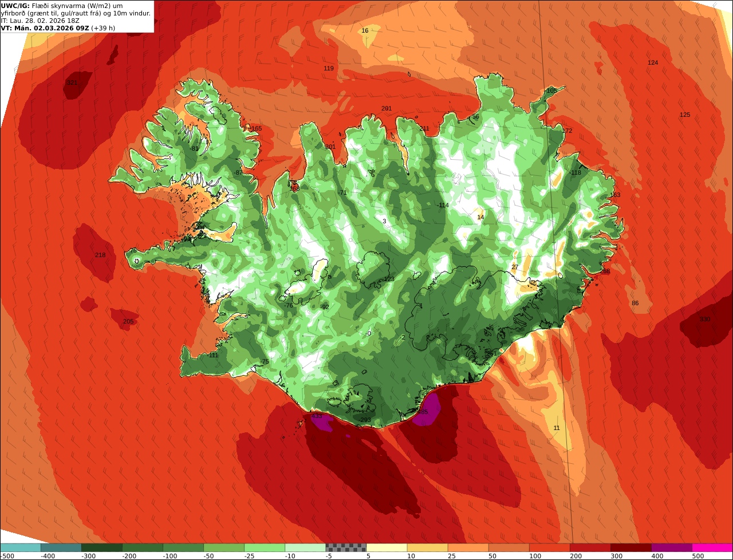Click the map value '485' in the purple patch
733x560 pixels.
423,412
